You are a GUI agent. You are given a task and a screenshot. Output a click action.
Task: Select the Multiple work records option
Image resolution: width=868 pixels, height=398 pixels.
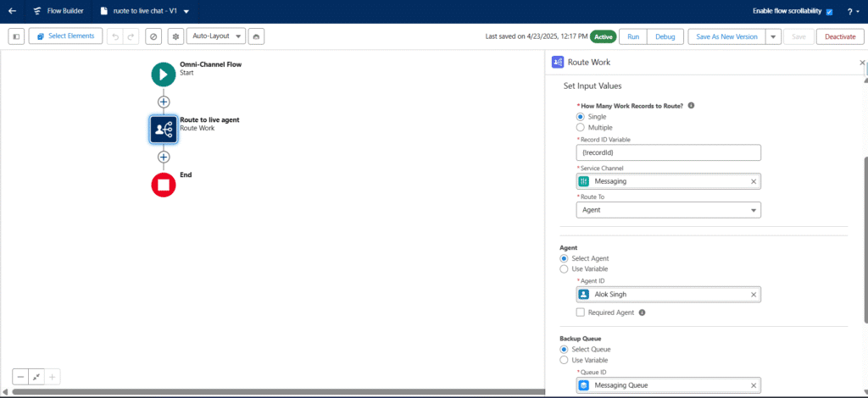(581, 127)
